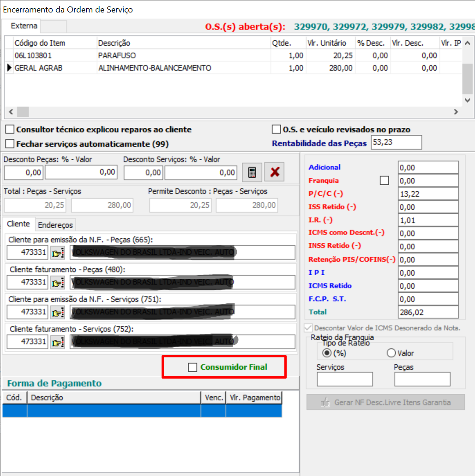
Task: Toggle Descontar Valor de ICMS Desonerado checkbox
Action: coord(308,328)
